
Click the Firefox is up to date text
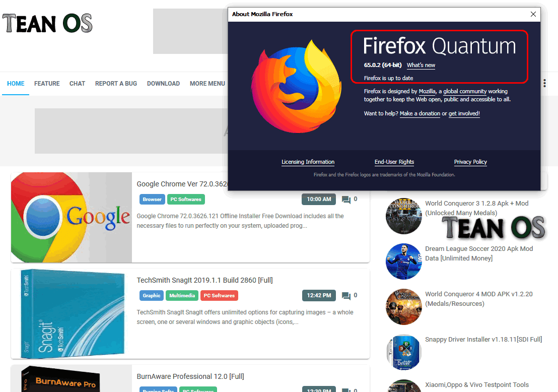[x=388, y=78]
